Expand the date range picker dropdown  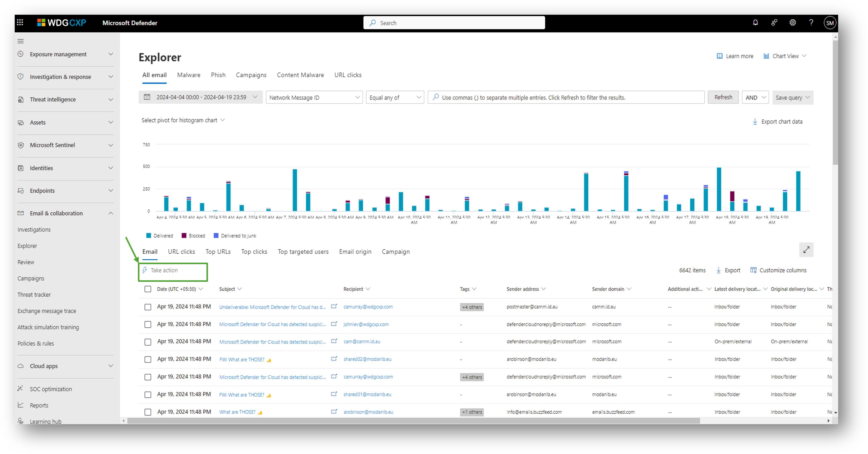(200, 97)
